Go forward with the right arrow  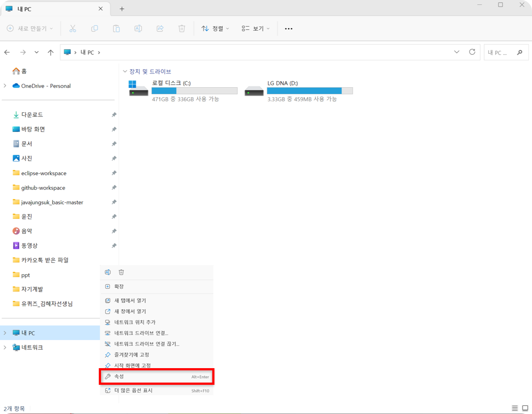(23, 52)
